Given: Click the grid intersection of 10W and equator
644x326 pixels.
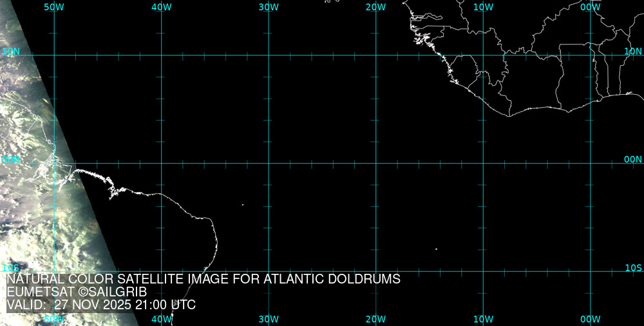Looking at the screenshot, I should [x=483, y=163].
